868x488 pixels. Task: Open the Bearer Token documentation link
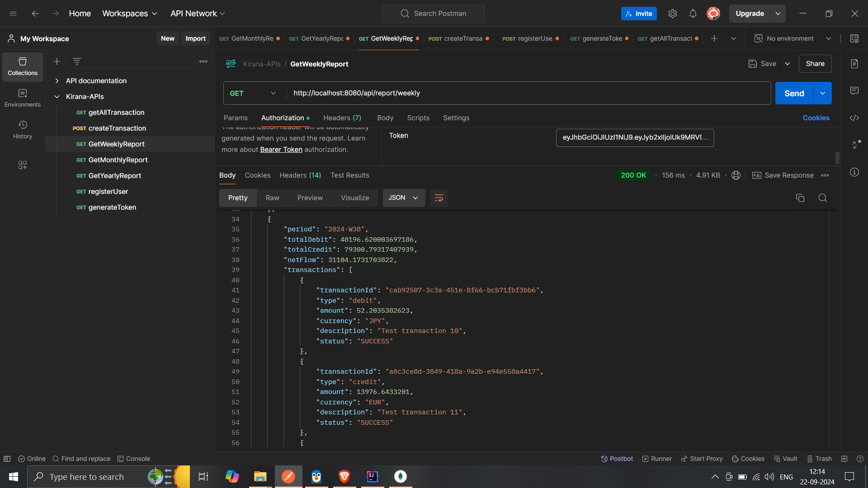[281, 150]
